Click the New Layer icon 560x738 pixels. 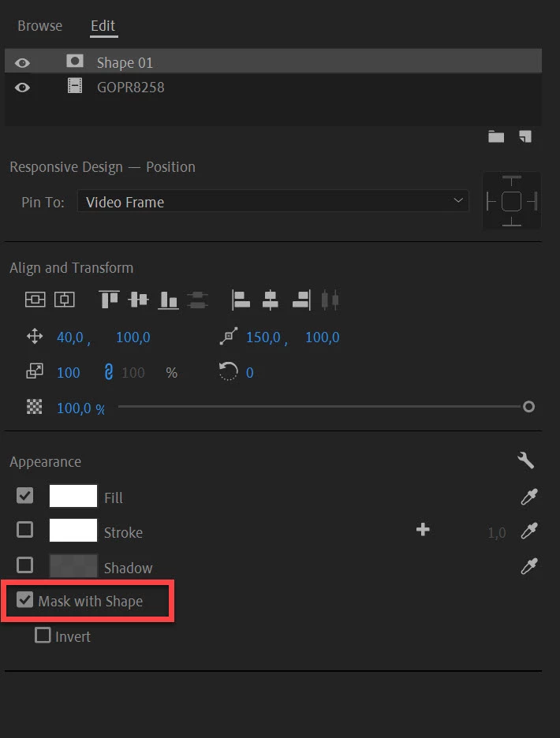(525, 136)
